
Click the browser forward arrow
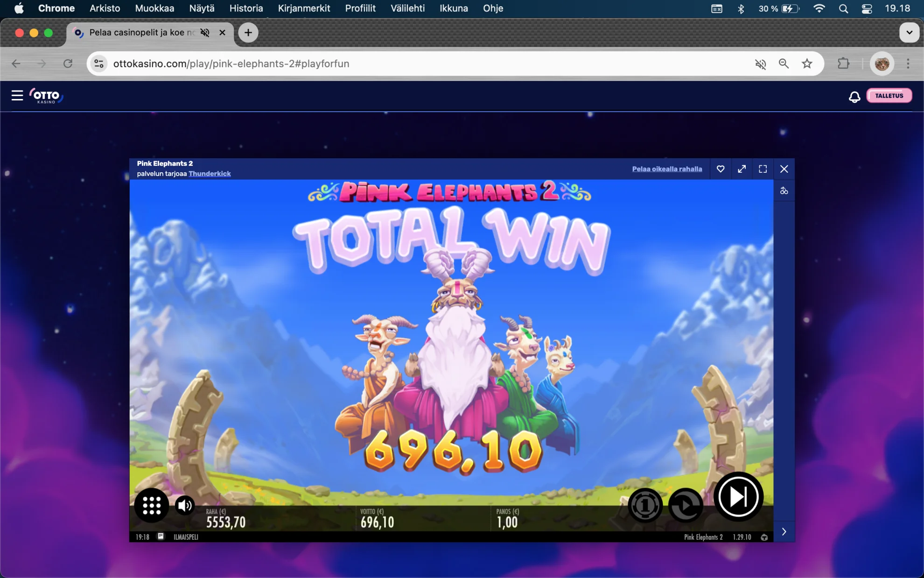(x=42, y=63)
